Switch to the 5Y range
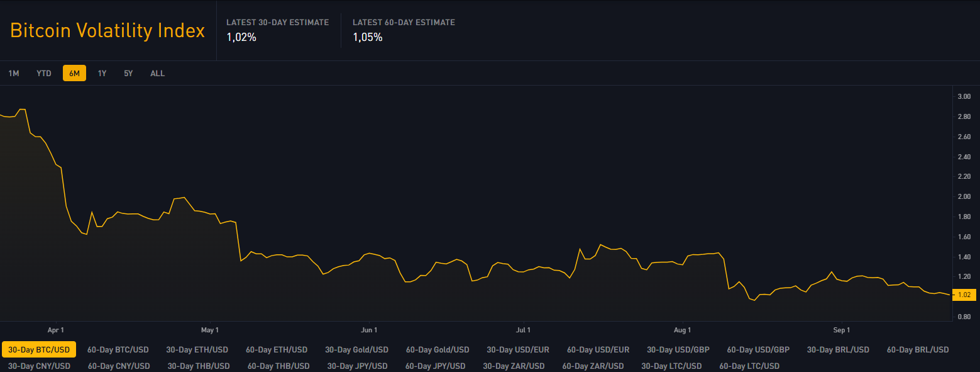The width and height of the screenshot is (980, 372). tap(128, 74)
